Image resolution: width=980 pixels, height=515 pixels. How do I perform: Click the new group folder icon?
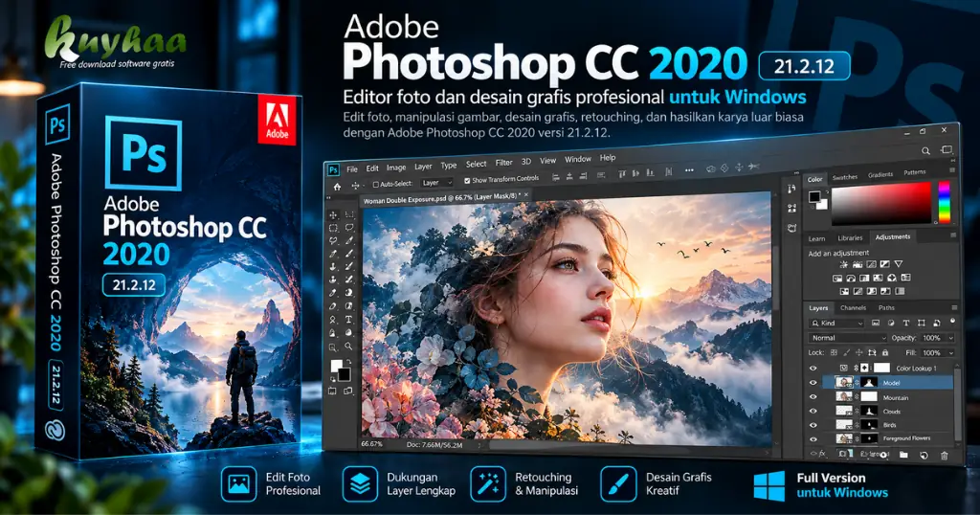coord(903,455)
